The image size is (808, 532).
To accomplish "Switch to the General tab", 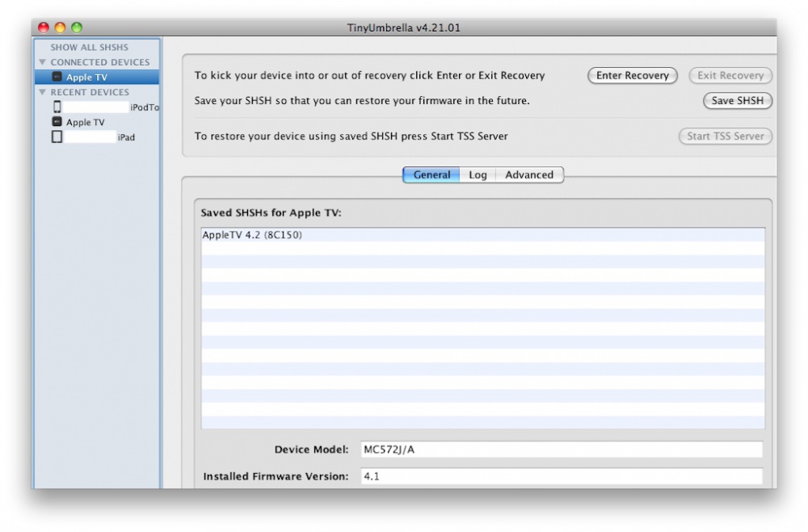I will pyautogui.click(x=431, y=174).
